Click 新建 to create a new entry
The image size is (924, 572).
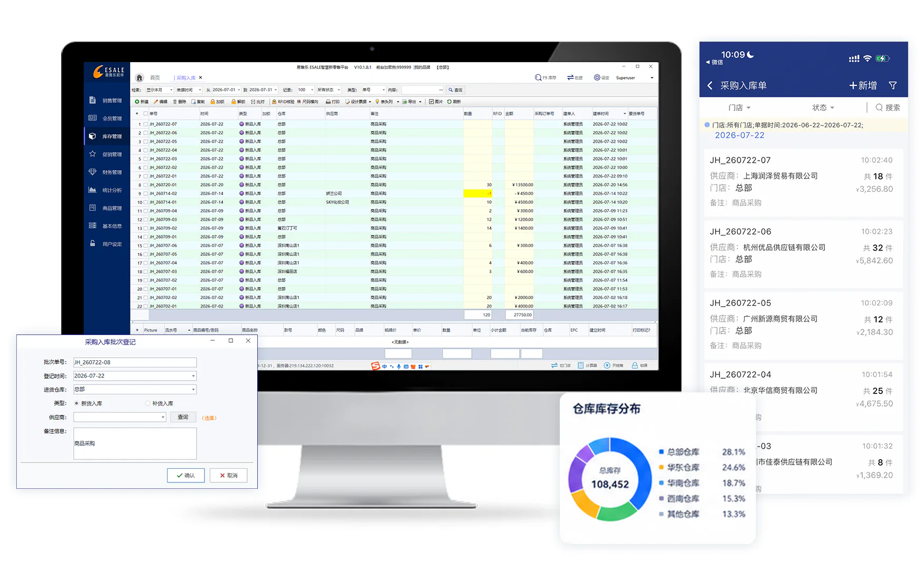(142, 102)
